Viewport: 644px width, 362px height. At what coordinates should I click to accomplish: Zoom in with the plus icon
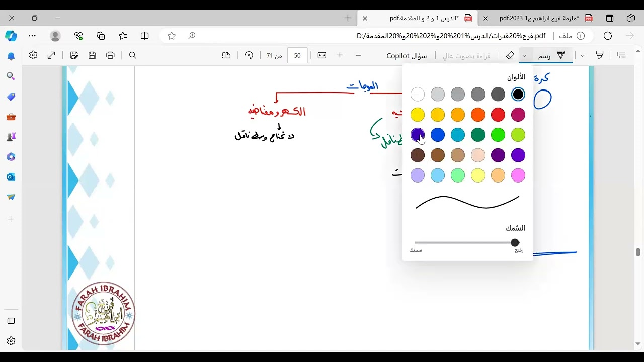340,55
